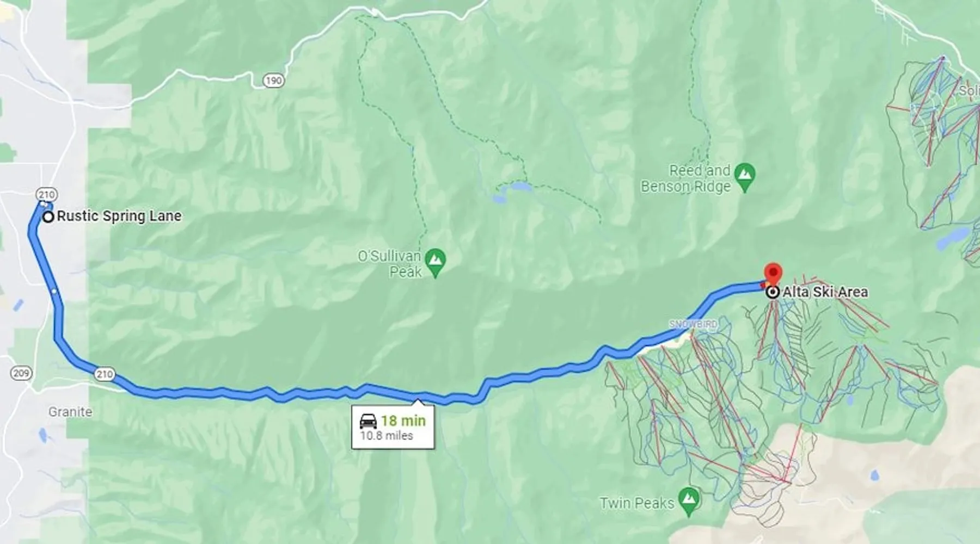Click the Alta Ski Area destination circle marker
This screenshot has width=980, height=544.
point(772,292)
